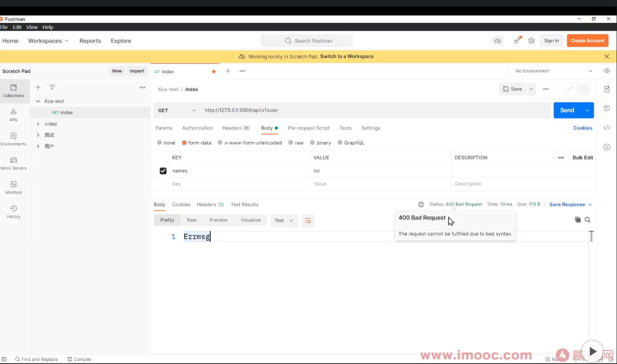Open the Workspaces dropdown

pyautogui.click(x=48, y=41)
